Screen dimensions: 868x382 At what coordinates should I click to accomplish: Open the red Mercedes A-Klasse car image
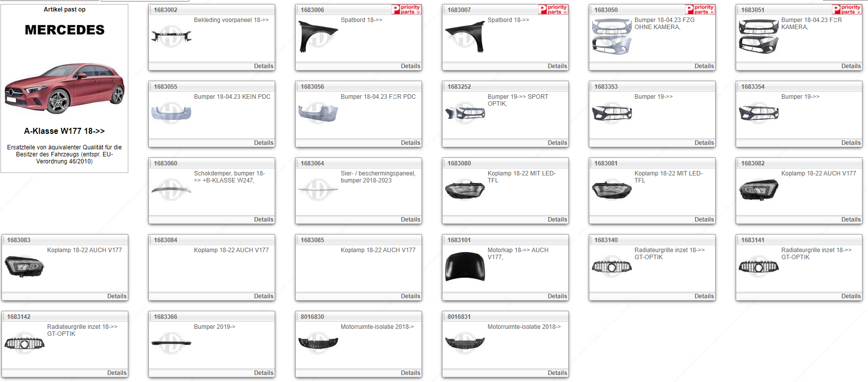click(x=64, y=89)
